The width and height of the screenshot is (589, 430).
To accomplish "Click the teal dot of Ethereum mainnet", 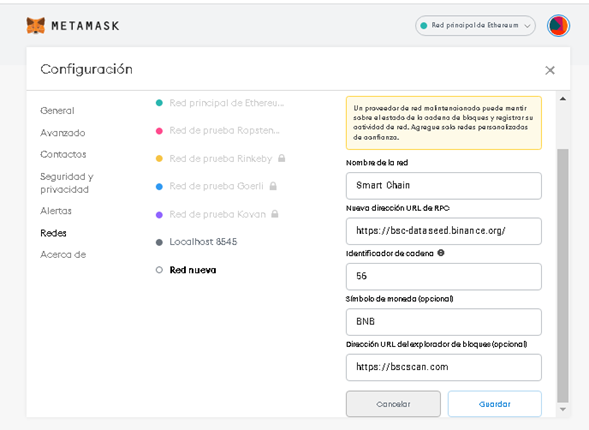I will [159, 103].
